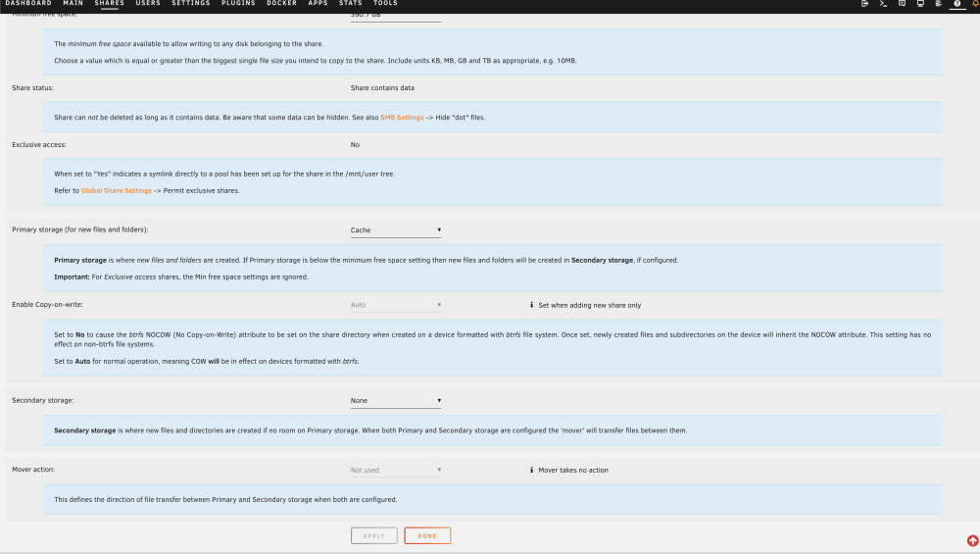
Task: Click the Exclusive access 'No' value
Action: [x=355, y=145]
